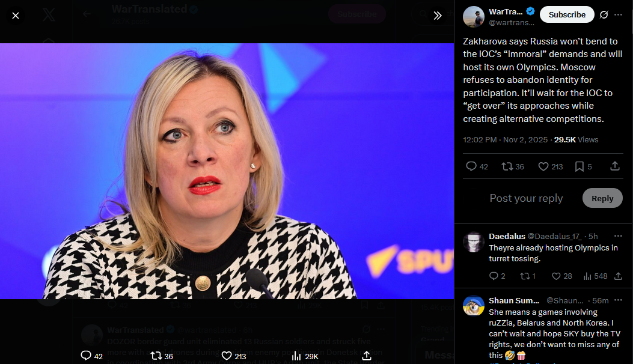Click the gray Reply button
Image resolution: width=633 pixels, height=364 pixels.
[602, 198]
